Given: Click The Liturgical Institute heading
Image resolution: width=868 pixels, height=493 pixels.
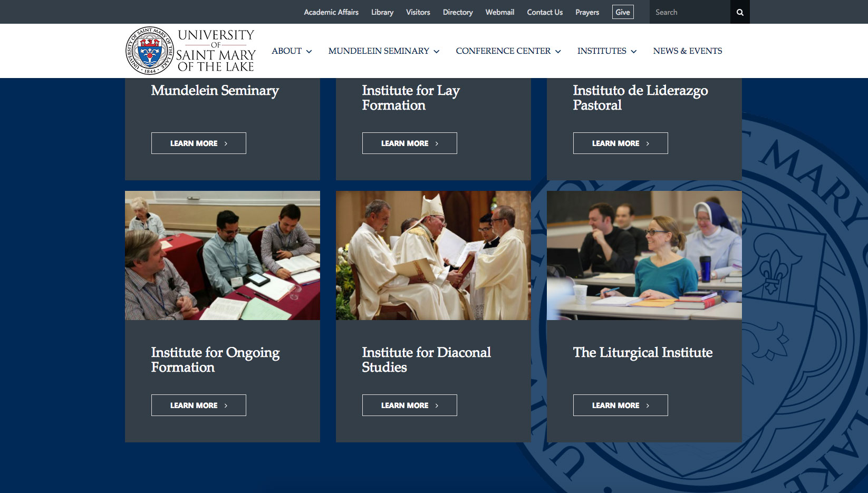Looking at the screenshot, I should [643, 352].
